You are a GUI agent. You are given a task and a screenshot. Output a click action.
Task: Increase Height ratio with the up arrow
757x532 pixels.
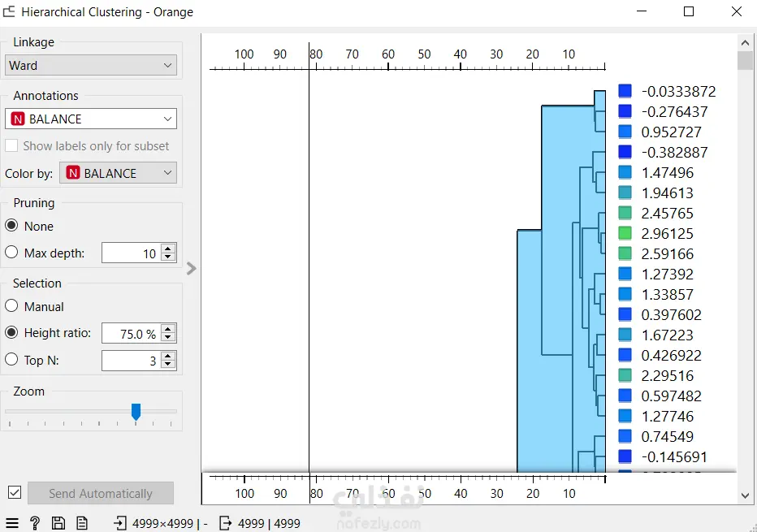pyautogui.click(x=168, y=329)
